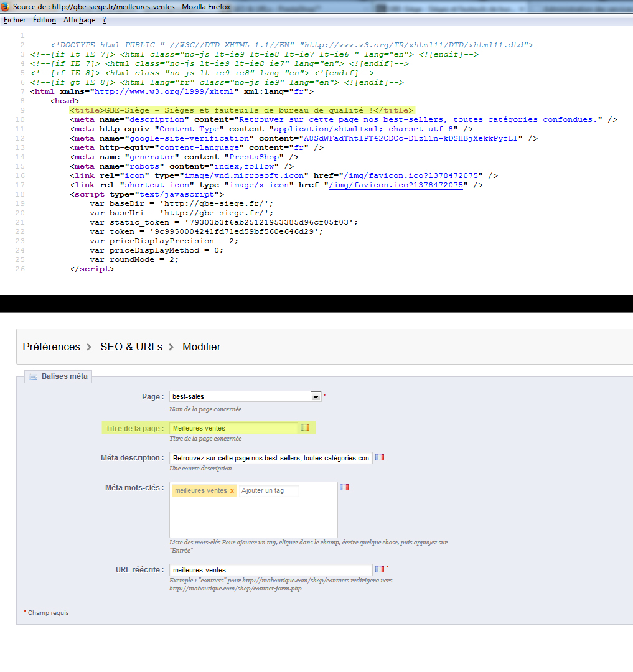This screenshot has width=633, height=672.
Task: Click the script type text/javascript line
Action: coord(147,195)
